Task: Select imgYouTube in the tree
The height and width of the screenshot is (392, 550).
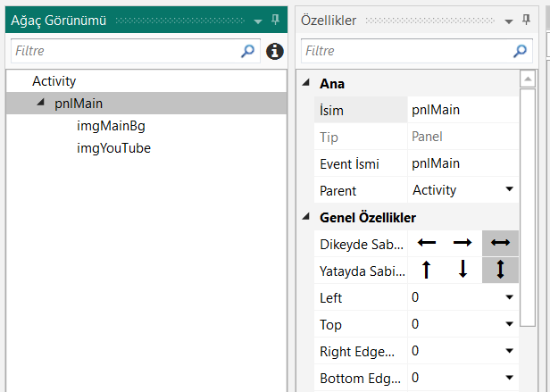Action: coord(113,148)
